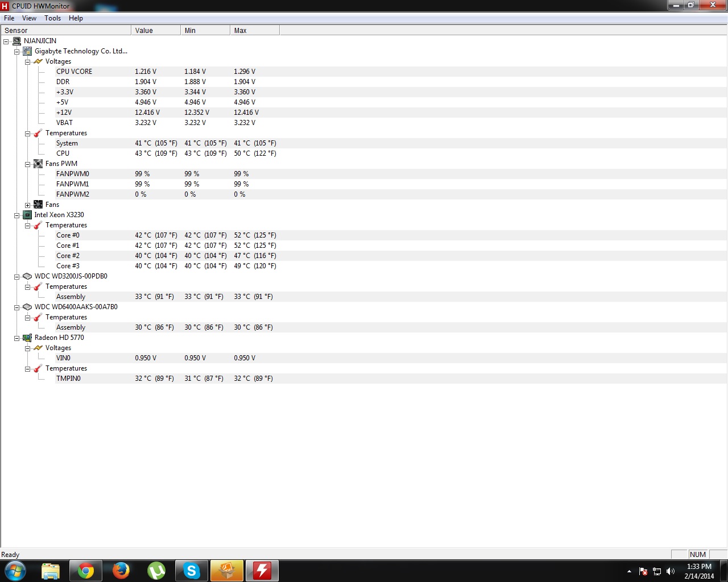Screen dimensions: 728x582
Task: Select the Core #3 temperature row
Action: (x=391, y=266)
